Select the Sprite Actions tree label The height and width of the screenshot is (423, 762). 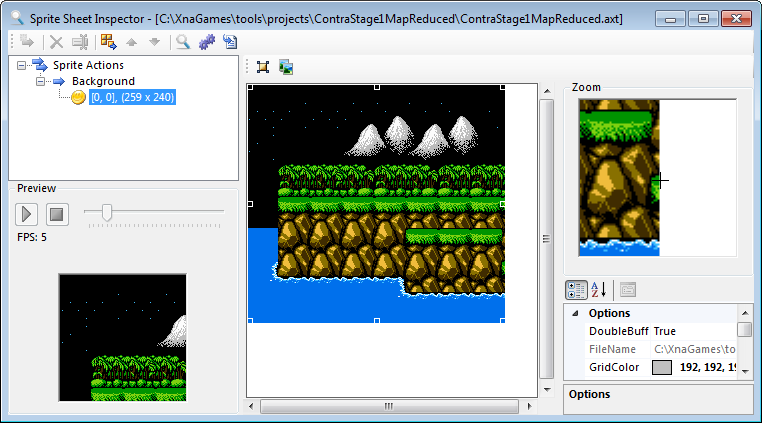pyautogui.click(x=88, y=65)
